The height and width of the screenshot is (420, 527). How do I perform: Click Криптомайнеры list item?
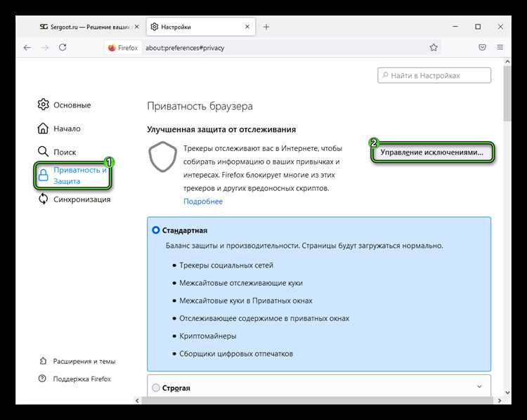click(x=208, y=336)
